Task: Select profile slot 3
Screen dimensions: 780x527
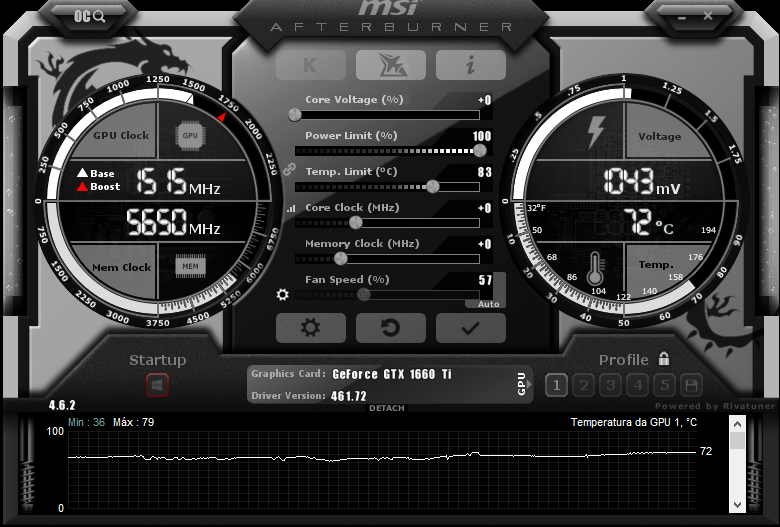Action: point(610,385)
